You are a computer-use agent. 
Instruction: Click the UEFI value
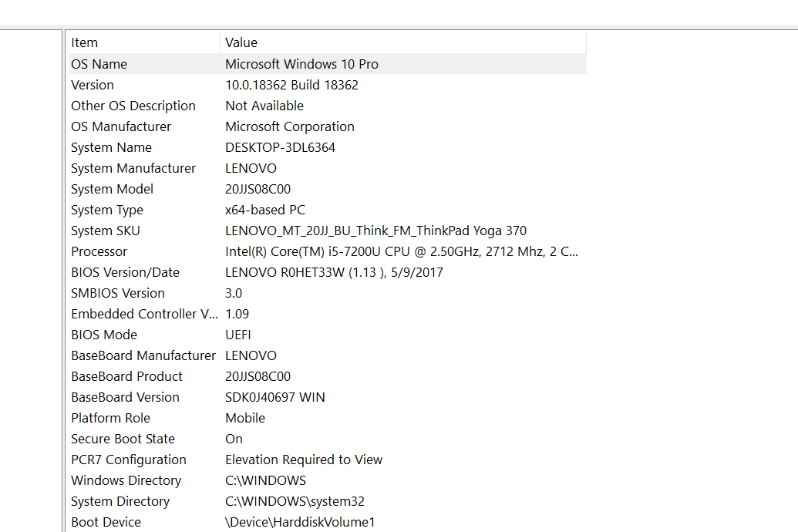pos(238,335)
